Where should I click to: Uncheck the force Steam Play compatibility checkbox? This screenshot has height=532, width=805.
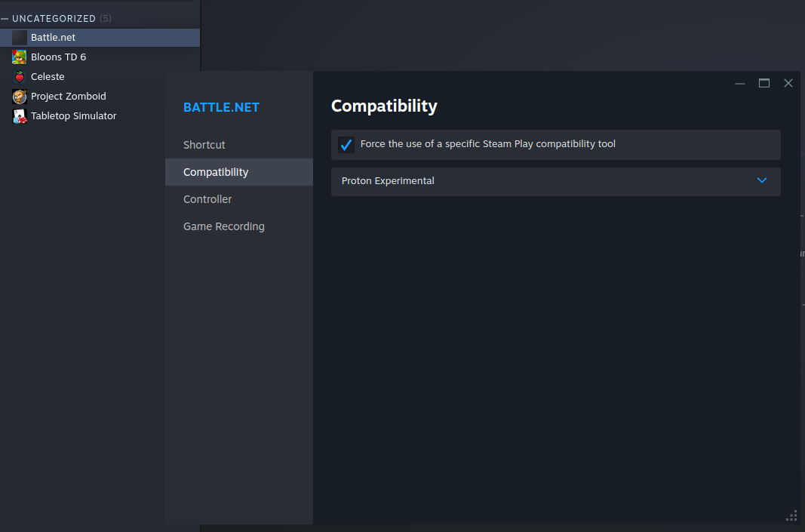[x=346, y=144]
